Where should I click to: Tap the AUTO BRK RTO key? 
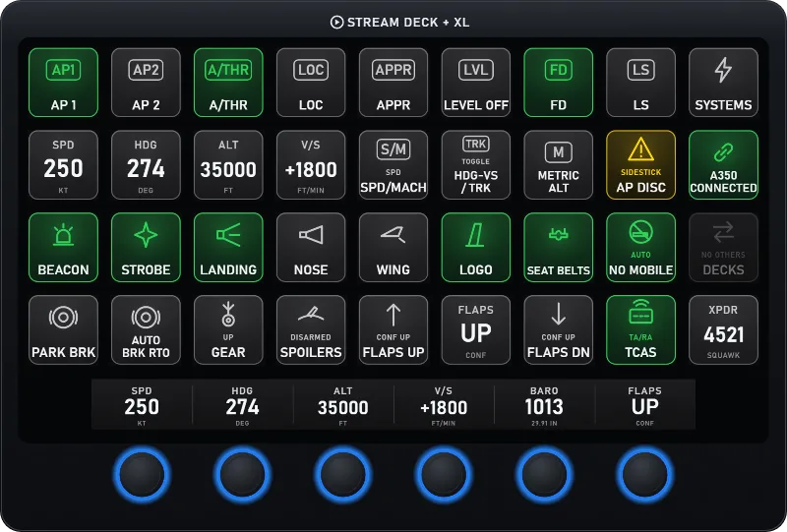click(x=146, y=329)
